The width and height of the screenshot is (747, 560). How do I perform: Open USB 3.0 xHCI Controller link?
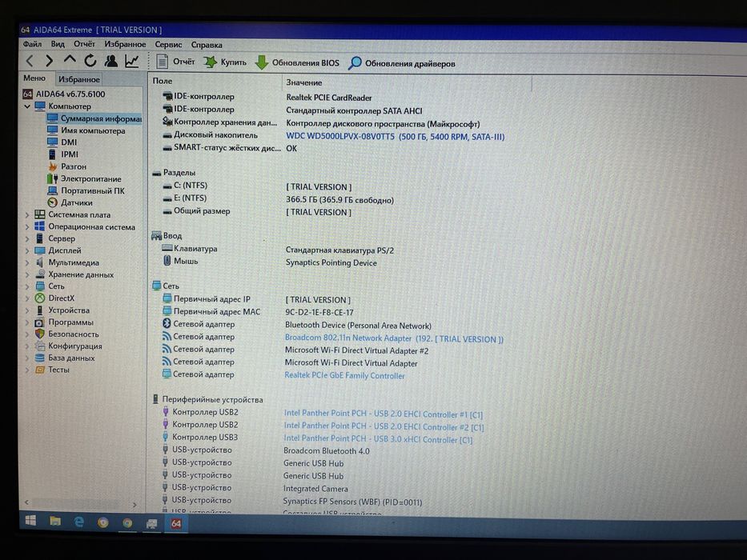click(378, 439)
